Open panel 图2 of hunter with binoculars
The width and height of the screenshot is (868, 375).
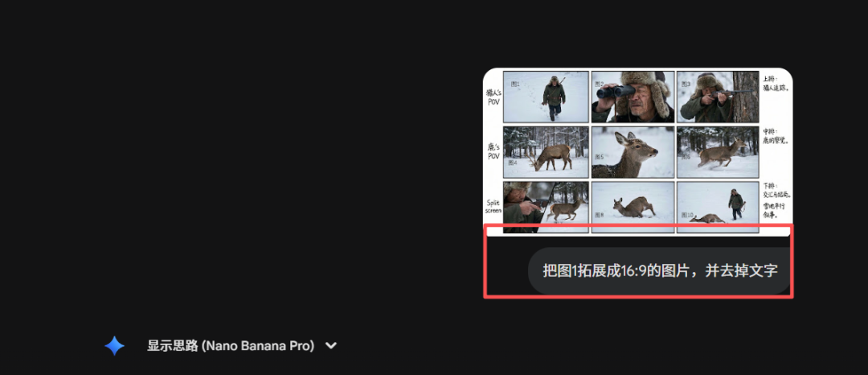pyautogui.click(x=633, y=97)
